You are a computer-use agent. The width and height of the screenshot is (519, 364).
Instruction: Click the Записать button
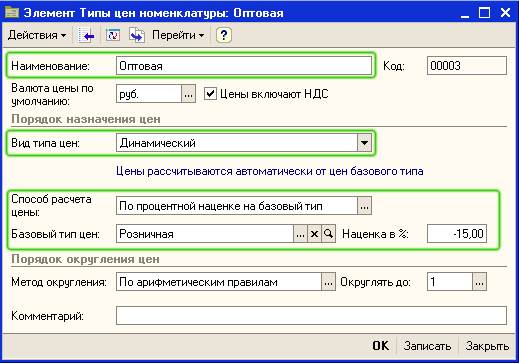427,346
